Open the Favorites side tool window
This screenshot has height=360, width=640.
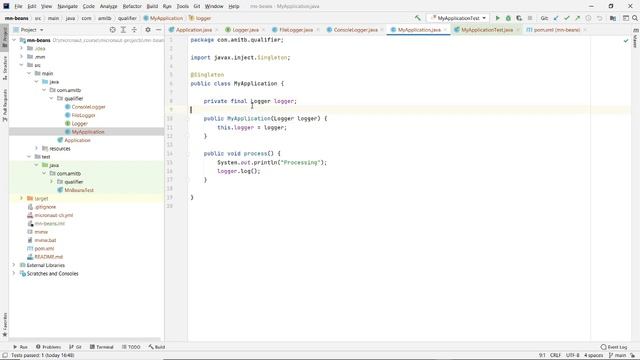tap(4, 325)
